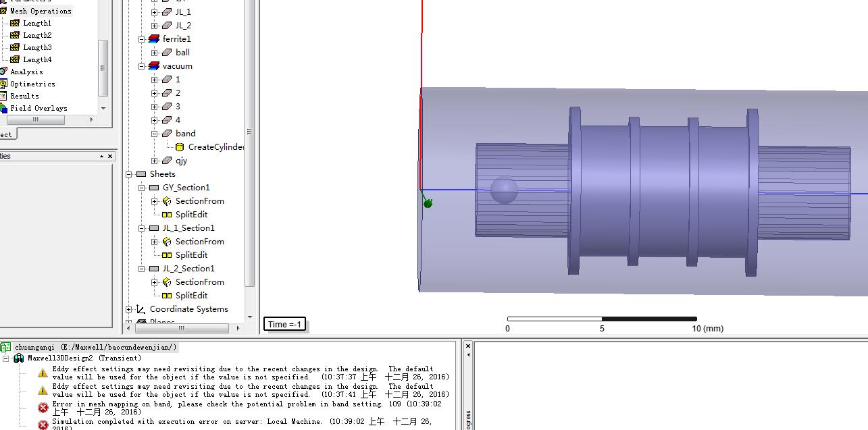Click model tree vertical scrollbar down arrow
868x430 pixels.
250,317
